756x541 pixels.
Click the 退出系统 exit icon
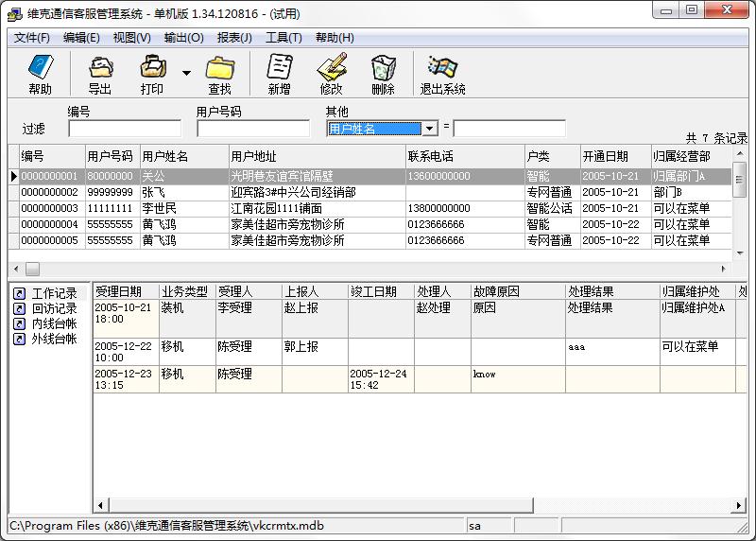pos(442,67)
